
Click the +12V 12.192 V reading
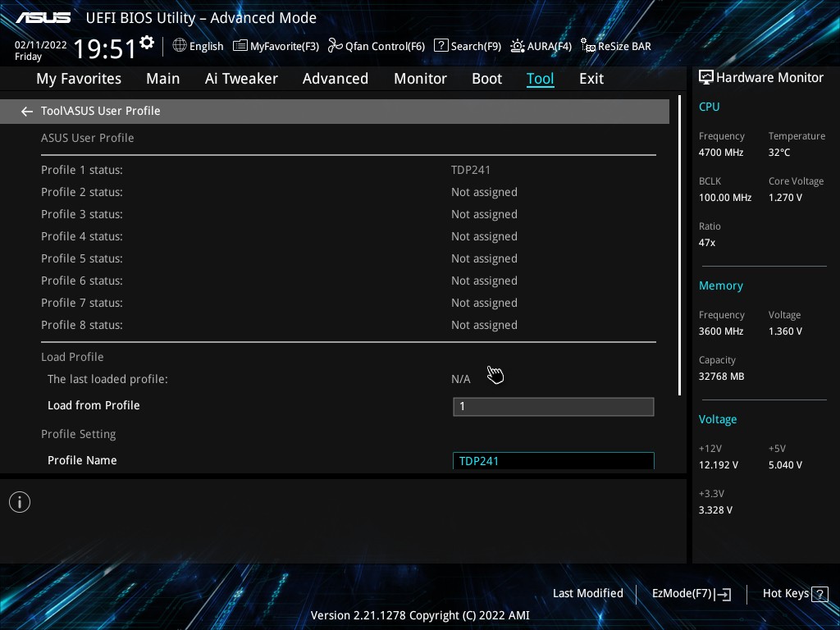tap(719, 465)
